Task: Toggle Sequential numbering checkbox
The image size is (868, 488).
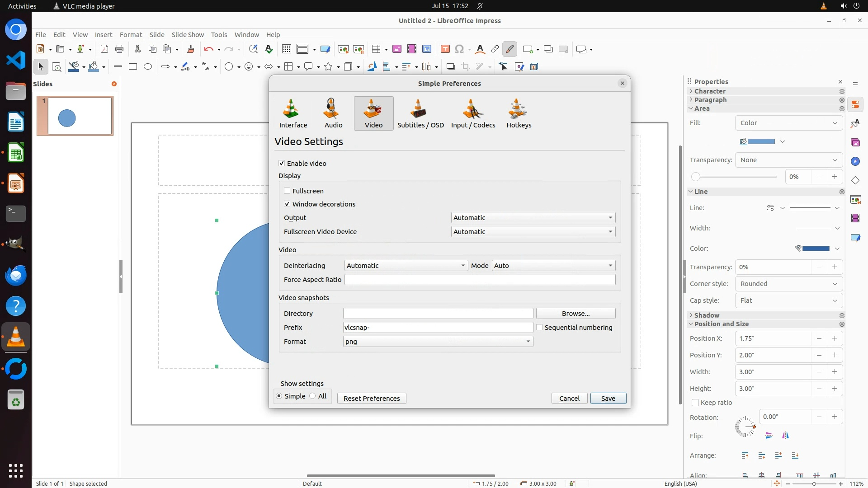Action: pos(539,328)
